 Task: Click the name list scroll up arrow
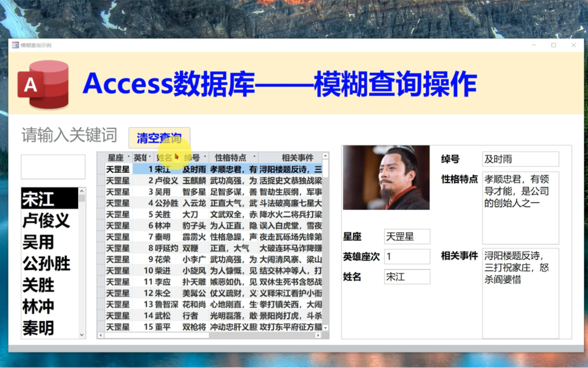click(82, 191)
